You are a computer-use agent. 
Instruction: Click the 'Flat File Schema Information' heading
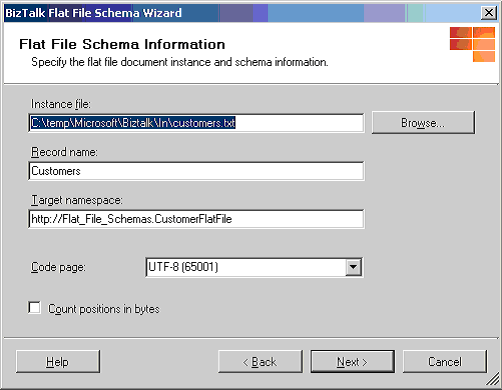122,44
